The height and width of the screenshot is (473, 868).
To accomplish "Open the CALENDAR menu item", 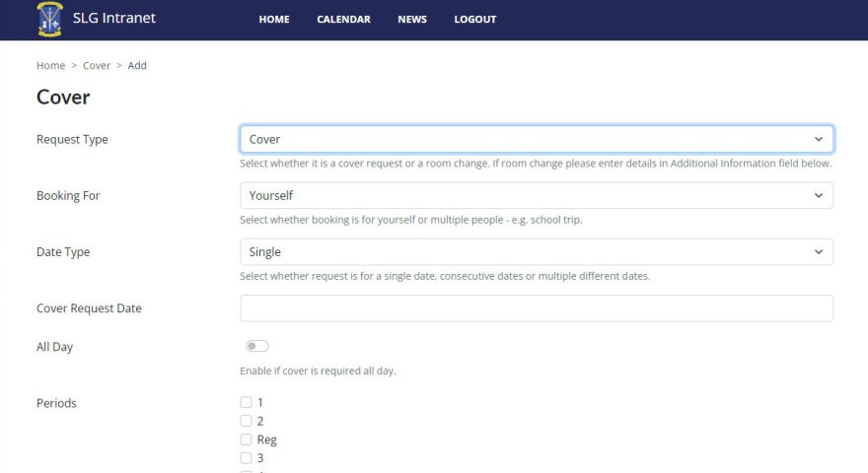I will point(344,20).
